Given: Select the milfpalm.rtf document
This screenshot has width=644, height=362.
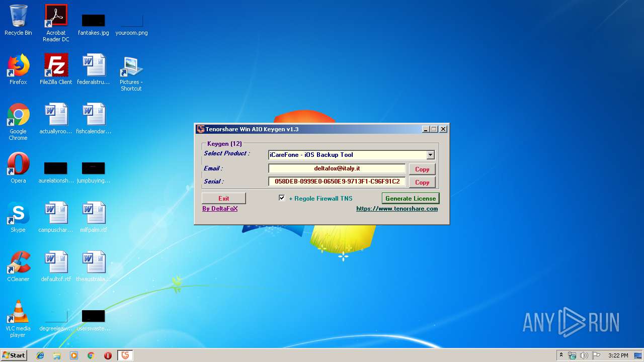Looking at the screenshot, I should [94, 217].
